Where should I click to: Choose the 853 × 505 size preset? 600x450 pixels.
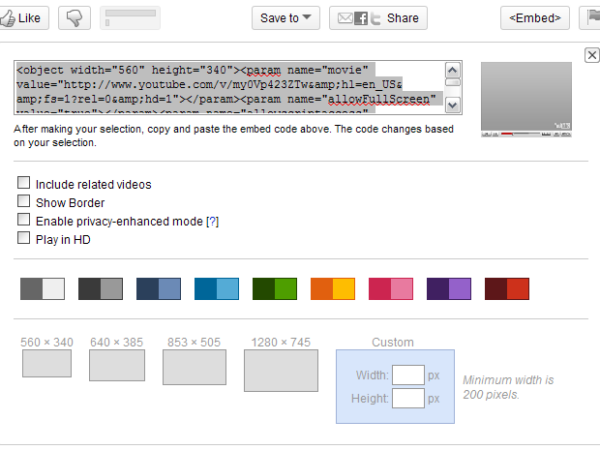tap(194, 367)
